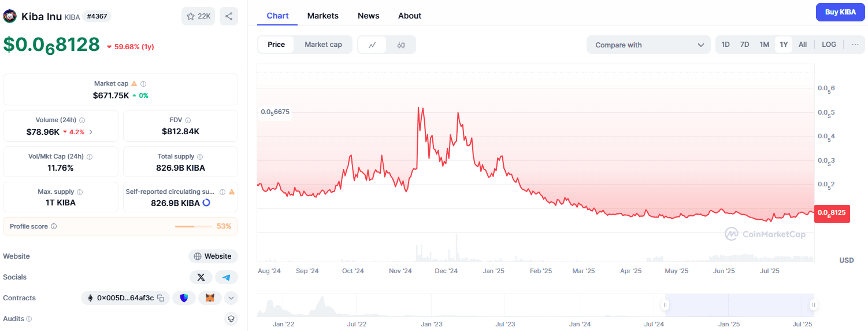Set chart range to 1Y
Image resolution: width=868 pixels, height=331 pixels.
tap(784, 45)
